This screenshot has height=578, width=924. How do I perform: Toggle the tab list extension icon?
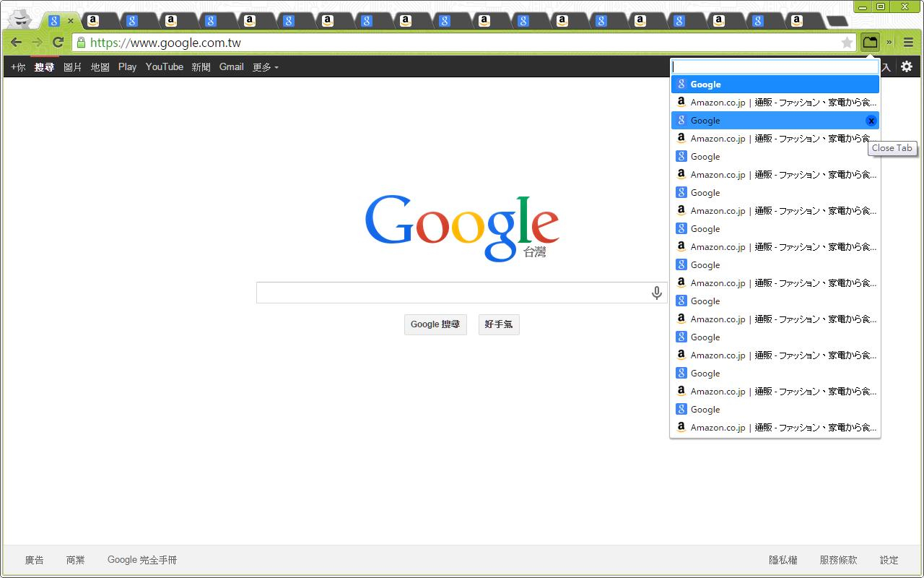click(870, 42)
